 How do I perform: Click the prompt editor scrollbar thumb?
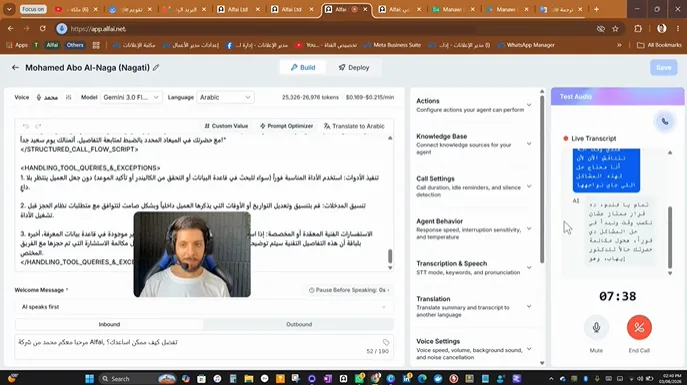click(x=390, y=256)
